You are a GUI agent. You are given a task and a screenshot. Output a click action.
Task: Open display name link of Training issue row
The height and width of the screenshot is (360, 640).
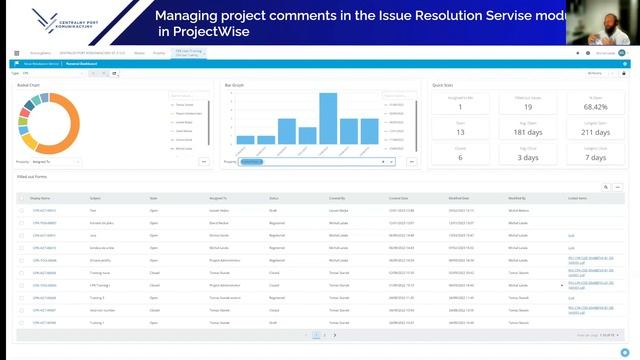(x=44, y=273)
